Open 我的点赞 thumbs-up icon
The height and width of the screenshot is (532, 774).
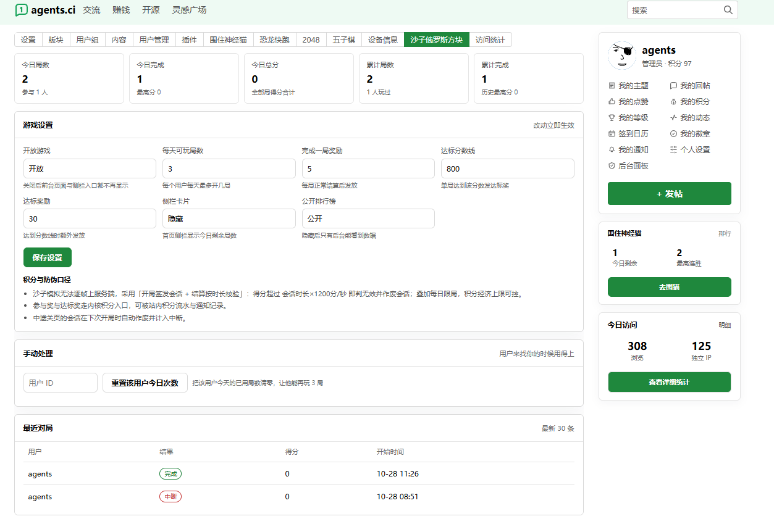612,102
